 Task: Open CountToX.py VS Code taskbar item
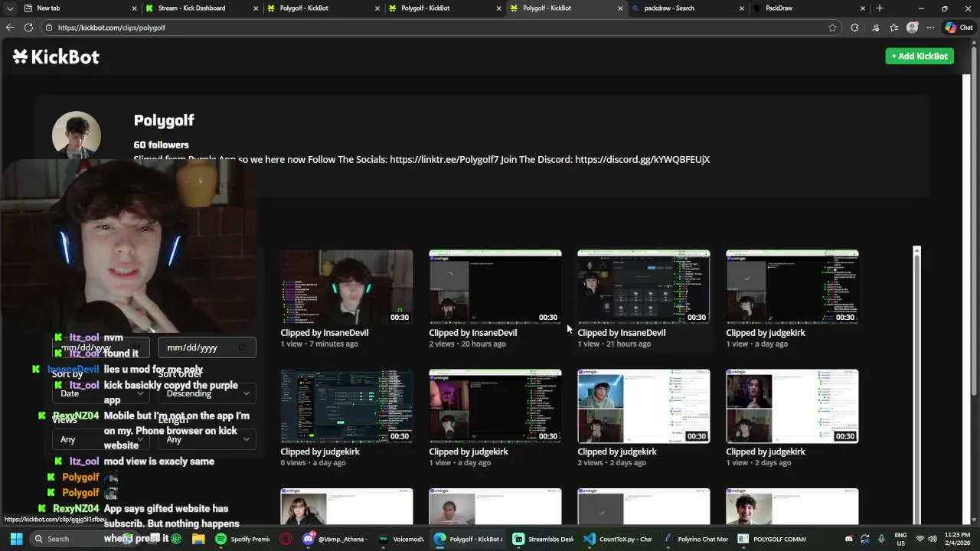(x=617, y=539)
